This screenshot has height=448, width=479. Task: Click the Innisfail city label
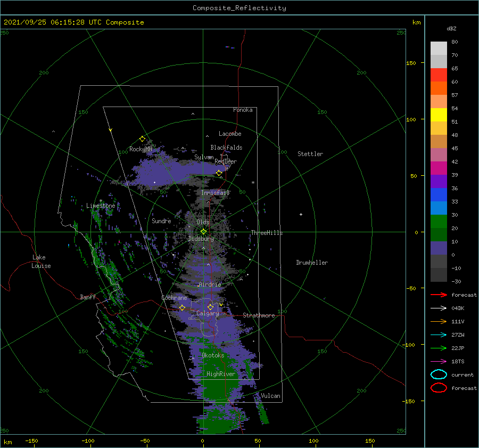(x=215, y=193)
